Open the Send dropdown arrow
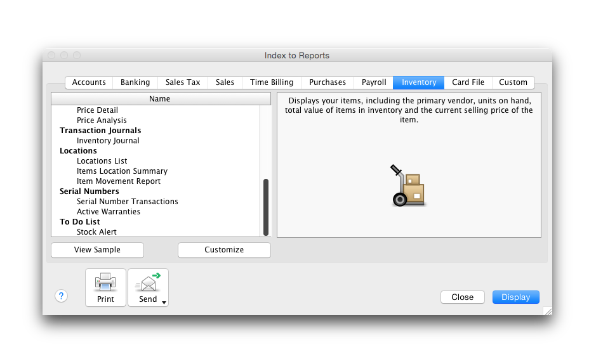 164,302
